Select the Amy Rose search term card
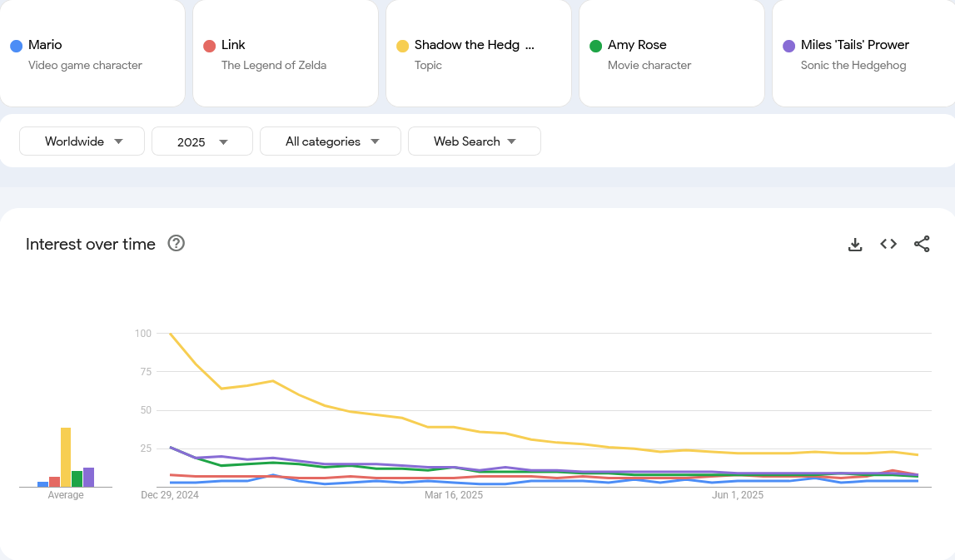Image resolution: width=955 pixels, height=560 pixels. click(672, 53)
